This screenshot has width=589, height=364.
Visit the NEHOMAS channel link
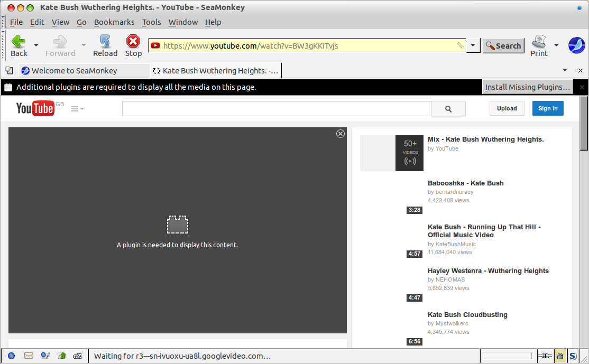pos(450,279)
